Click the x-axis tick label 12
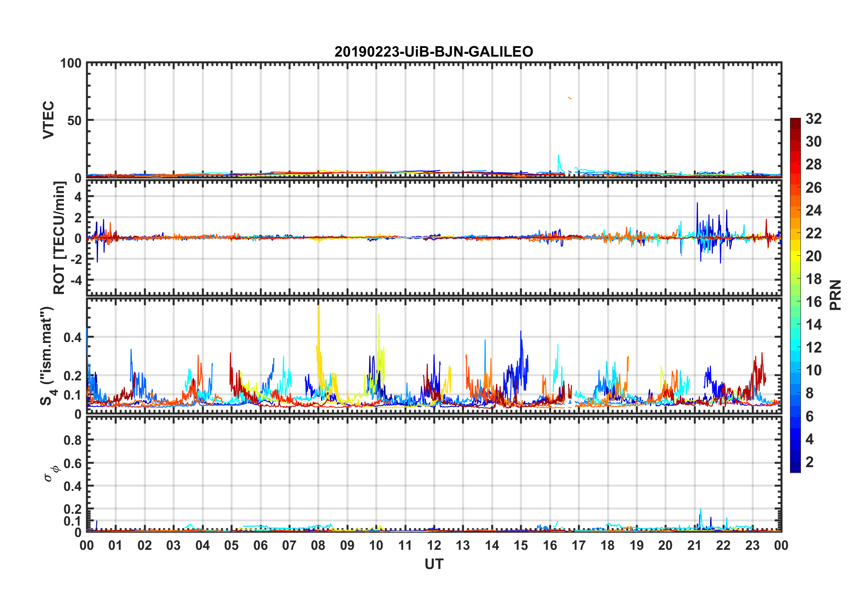 point(434,545)
